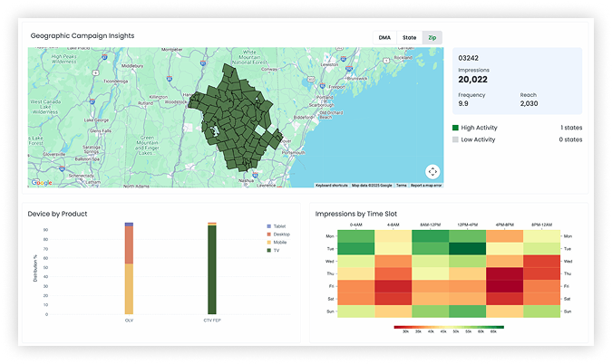612x364 pixels.
Task: Click the map recenter crosshair icon
Action: (432, 171)
